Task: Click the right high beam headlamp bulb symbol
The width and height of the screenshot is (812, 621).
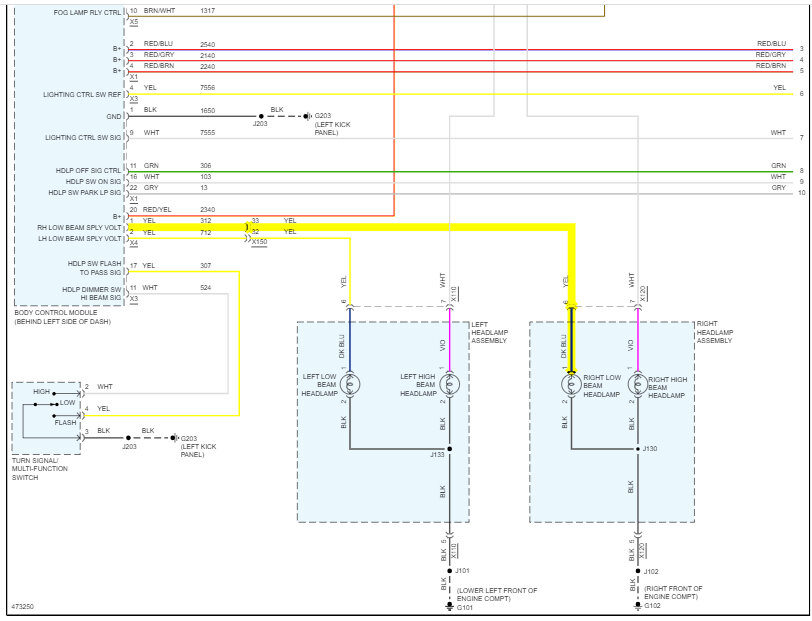Action: coord(638,384)
